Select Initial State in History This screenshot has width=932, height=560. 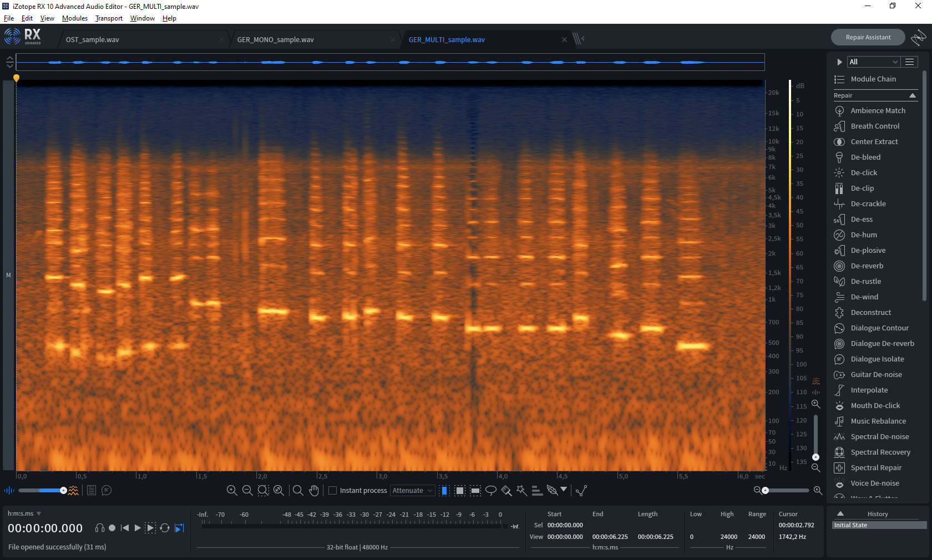880,525
